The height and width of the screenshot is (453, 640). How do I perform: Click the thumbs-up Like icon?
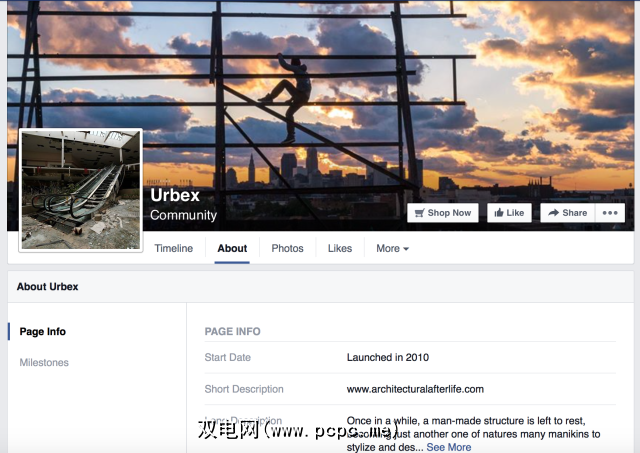pos(499,213)
